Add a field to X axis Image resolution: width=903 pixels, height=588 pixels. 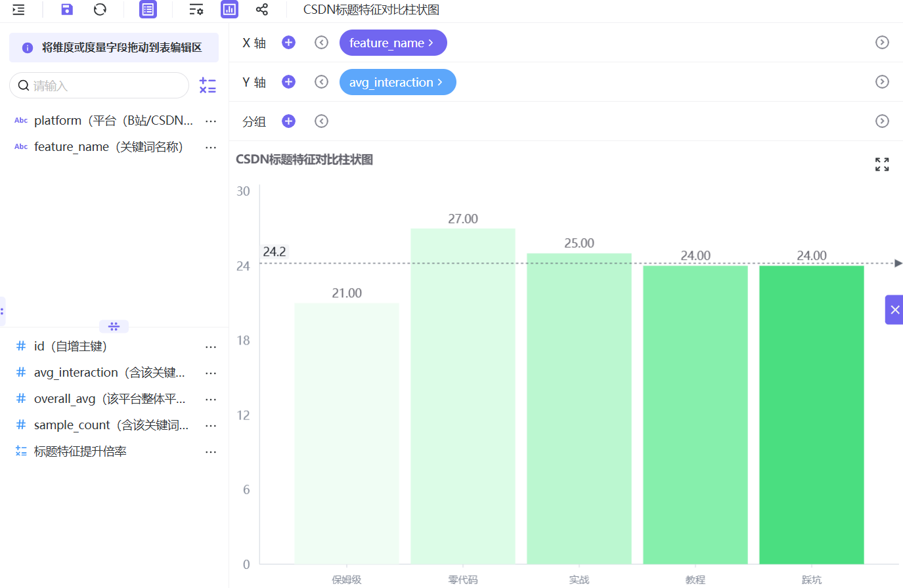288,43
